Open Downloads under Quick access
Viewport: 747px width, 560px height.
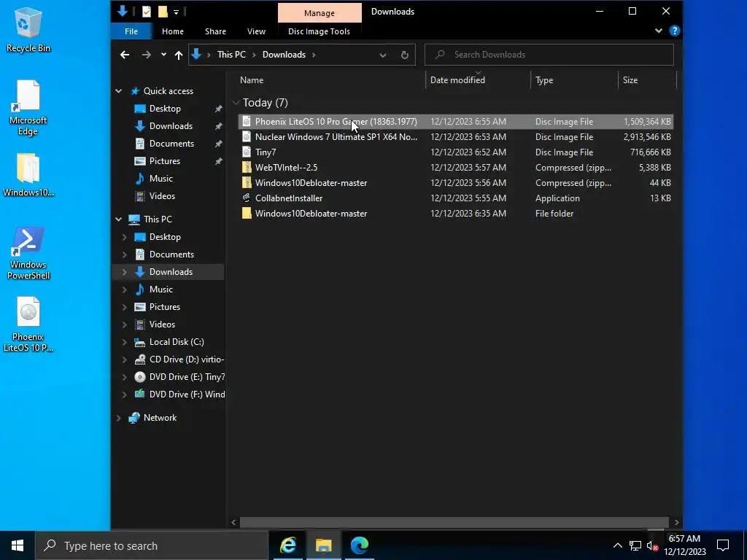pos(171,126)
